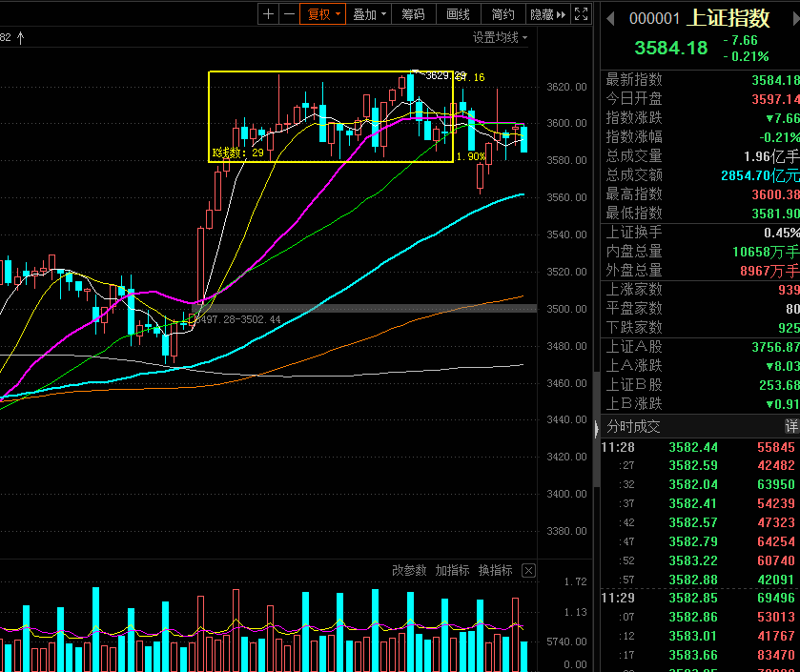Click 隐藏 to hide the side panel

547,14
